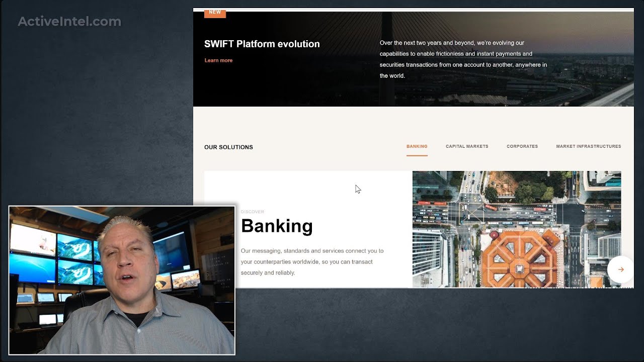Viewport: 644px width, 362px height.
Task: Switch to the CORPORATES tab
Action: (x=522, y=146)
